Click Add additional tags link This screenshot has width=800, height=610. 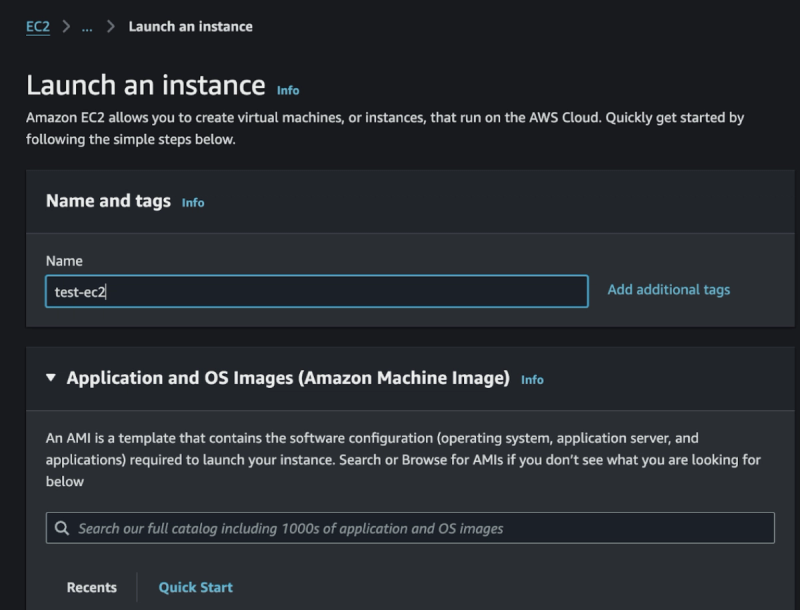click(668, 290)
